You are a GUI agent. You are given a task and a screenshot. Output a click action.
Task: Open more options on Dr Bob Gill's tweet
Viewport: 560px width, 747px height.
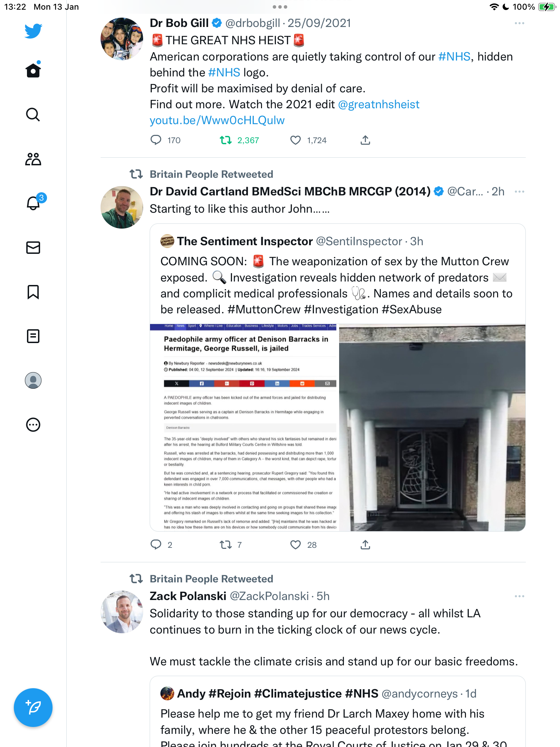tap(519, 23)
